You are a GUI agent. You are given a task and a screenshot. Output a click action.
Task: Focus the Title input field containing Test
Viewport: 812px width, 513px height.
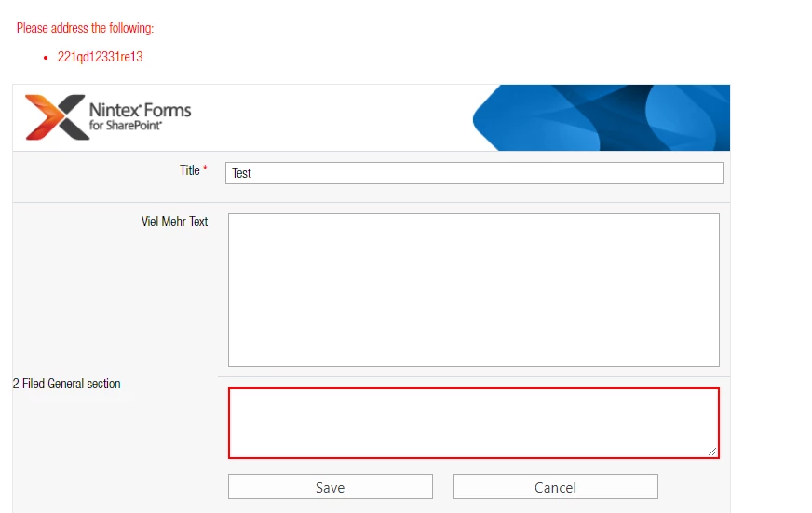pos(474,173)
